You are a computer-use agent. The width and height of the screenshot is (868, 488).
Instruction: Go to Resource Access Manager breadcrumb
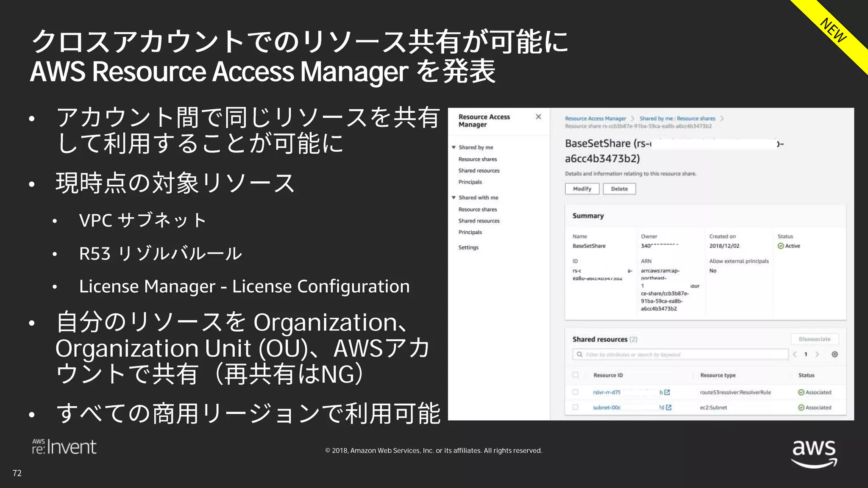pyautogui.click(x=595, y=119)
